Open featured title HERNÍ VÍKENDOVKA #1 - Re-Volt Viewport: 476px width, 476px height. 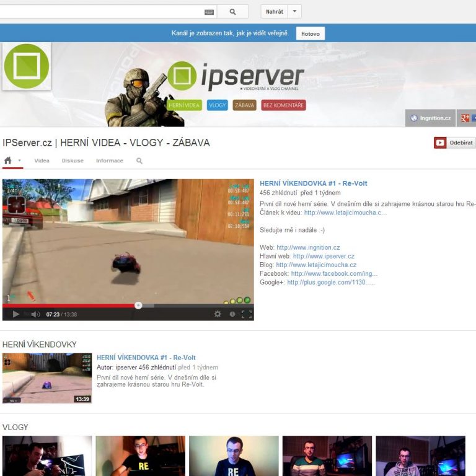click(313, 183)
